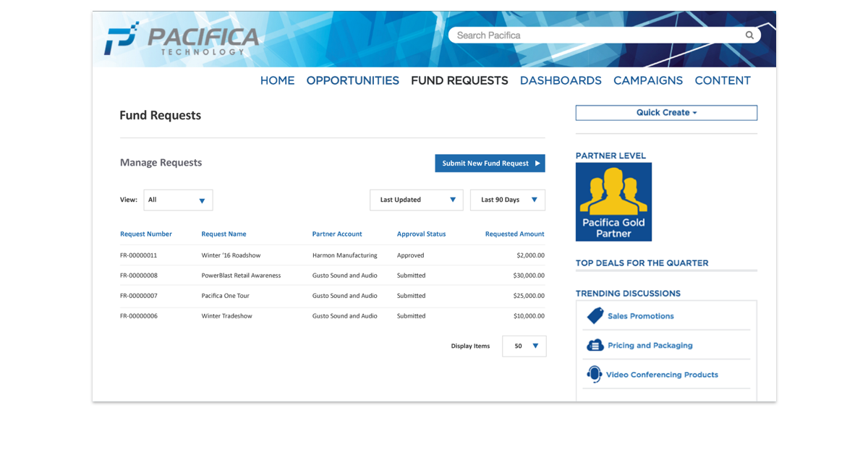Click the search magnifier icon
The image size is (868, 463).
(x=749, y=35)
